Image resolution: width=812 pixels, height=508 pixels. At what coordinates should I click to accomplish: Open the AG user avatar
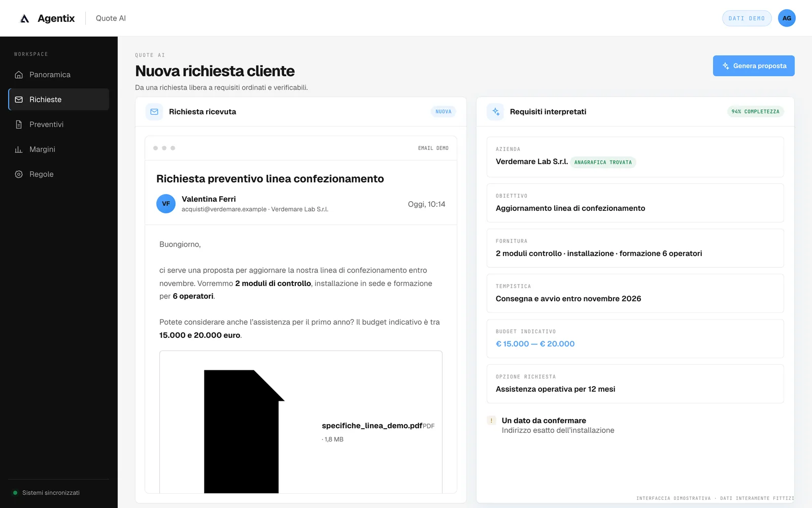(787, 18)
